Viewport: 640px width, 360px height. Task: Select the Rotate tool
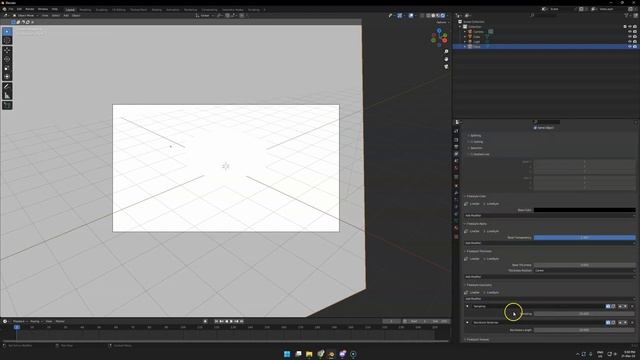click(7, 59)
